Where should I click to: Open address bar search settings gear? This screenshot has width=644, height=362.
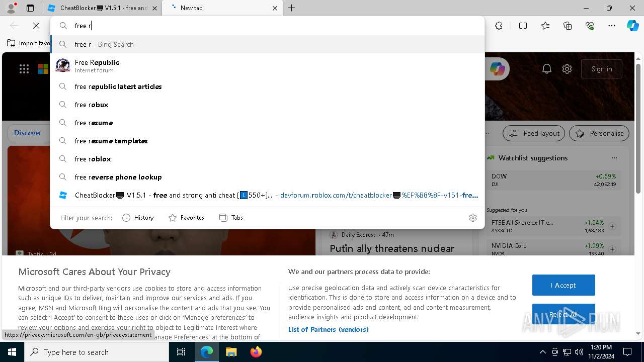473,218
